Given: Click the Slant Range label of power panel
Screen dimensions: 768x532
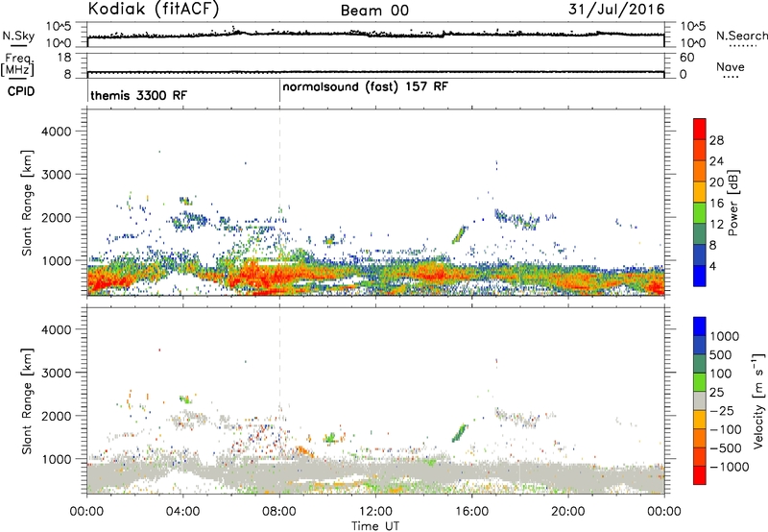Looking at the screenshot, I should click(x=27, y=204).
